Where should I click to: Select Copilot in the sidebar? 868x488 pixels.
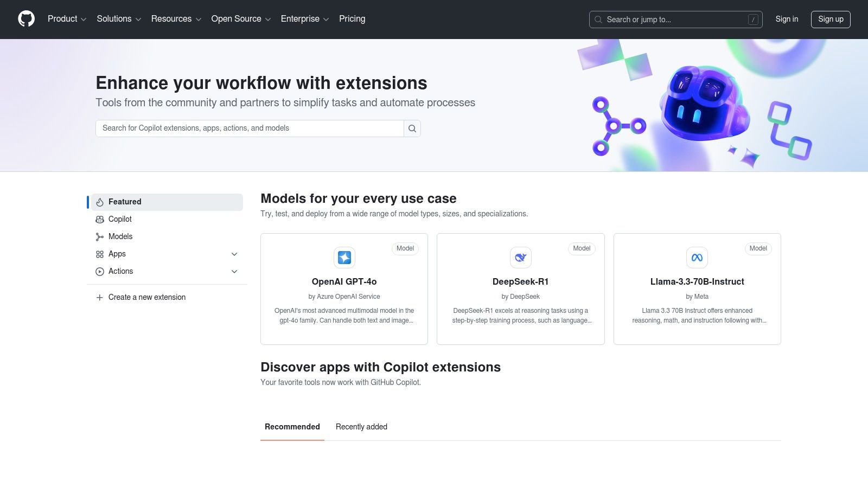pos(167,219)
